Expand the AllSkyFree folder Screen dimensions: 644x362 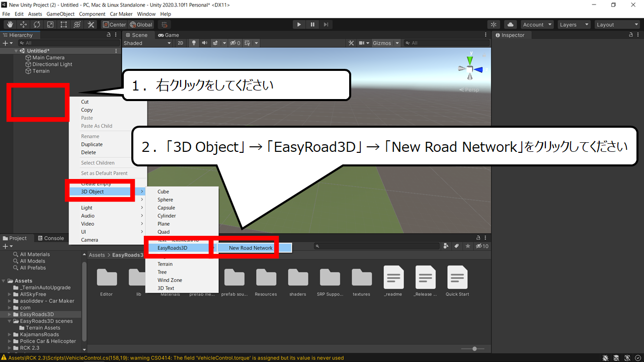[x=10, y=294]
